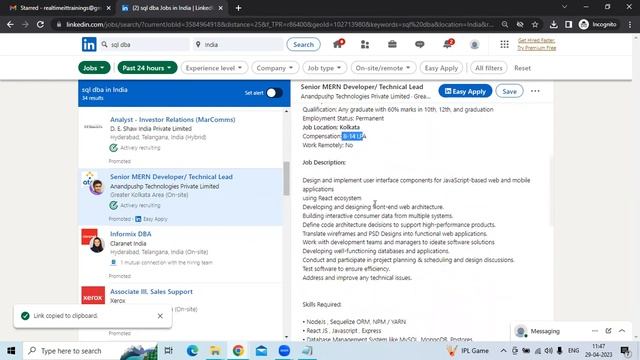The image size is (640, 360).
Task: Open Chrome from taskbar
Action: pyautogui.click(x=238, y=351)
